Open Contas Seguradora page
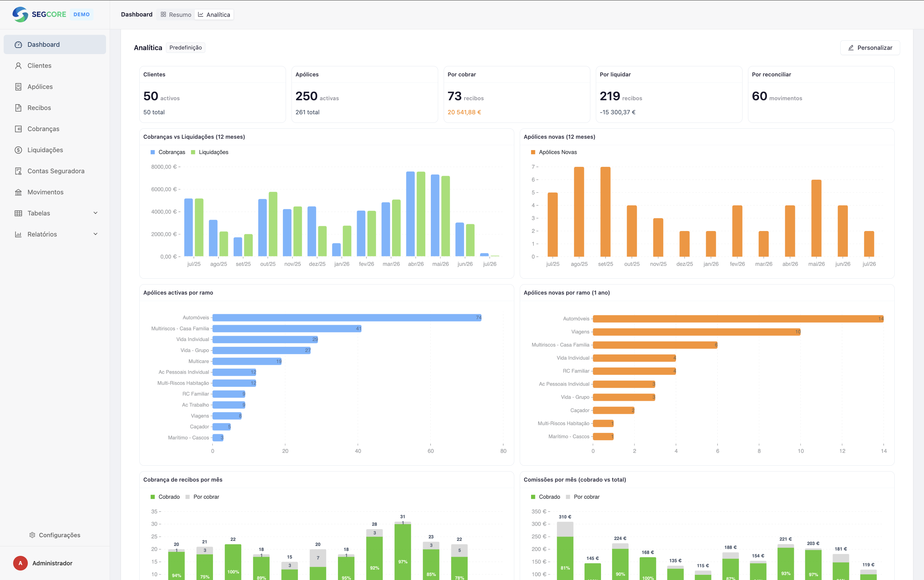924x580 pixels. point(55,171)
